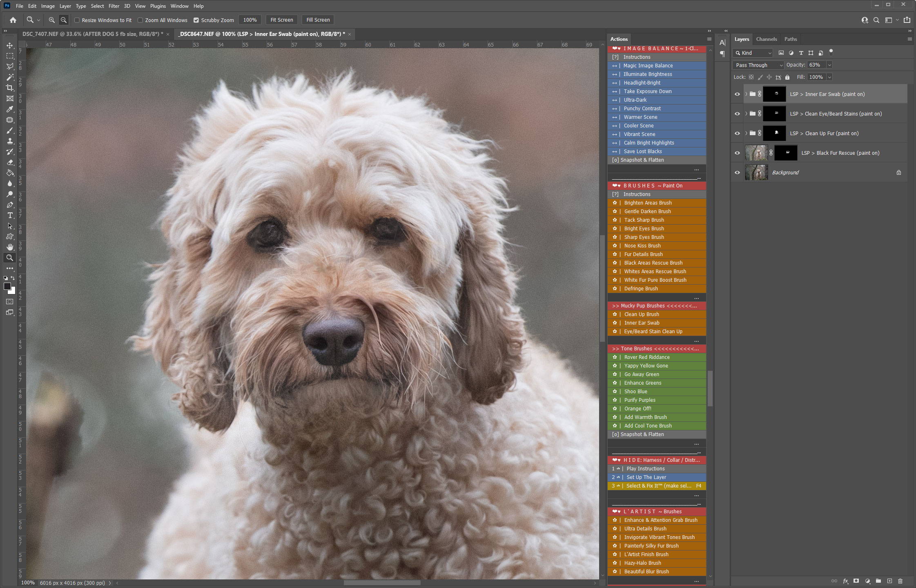Hide the Inner Ear Swab layer group
The height and width of the screenshot is (588, 916).
click(737, 94)
